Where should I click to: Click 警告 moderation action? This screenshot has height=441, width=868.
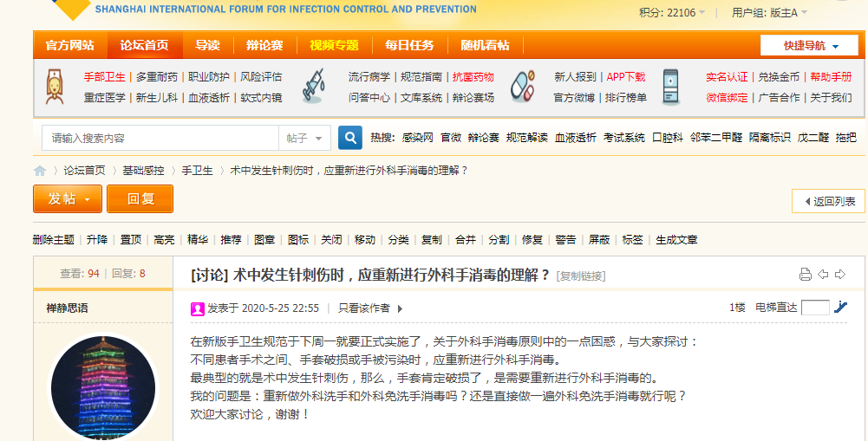(565, 240)
